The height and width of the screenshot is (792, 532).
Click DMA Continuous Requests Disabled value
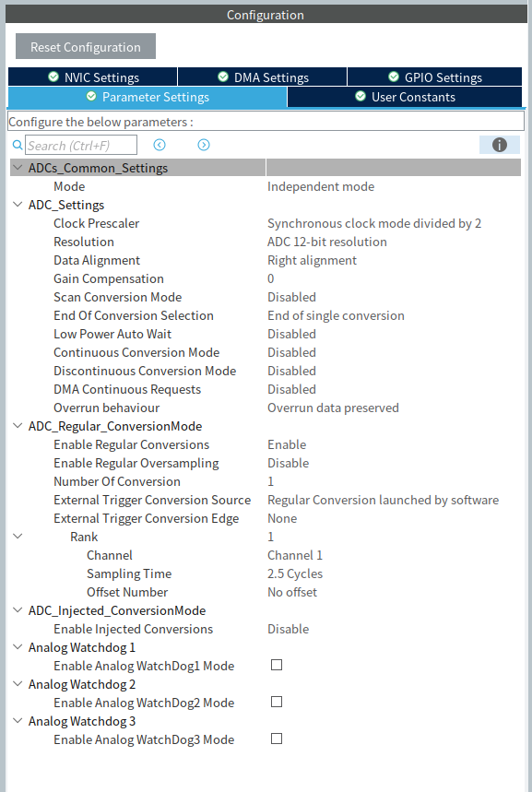point(291,389)
